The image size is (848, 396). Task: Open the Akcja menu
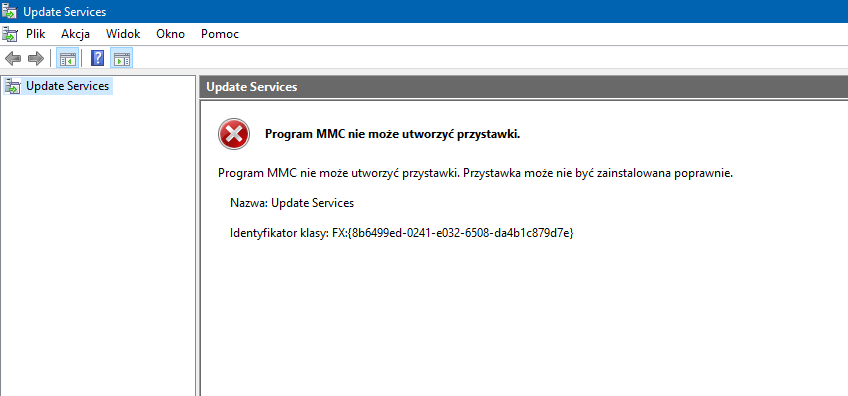click(75, 34)
